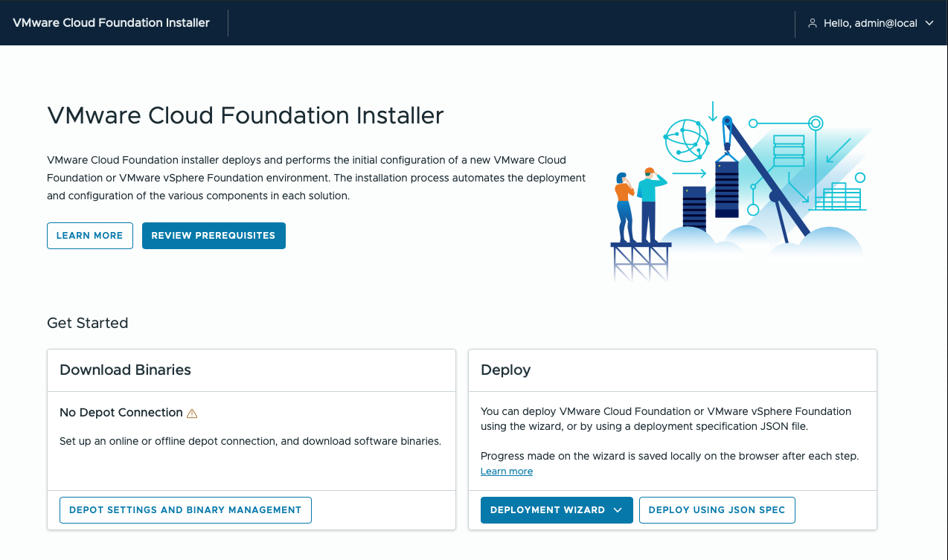Click the Deploy card title
Viewport: 948px width, 560px height.
(506, 370)
